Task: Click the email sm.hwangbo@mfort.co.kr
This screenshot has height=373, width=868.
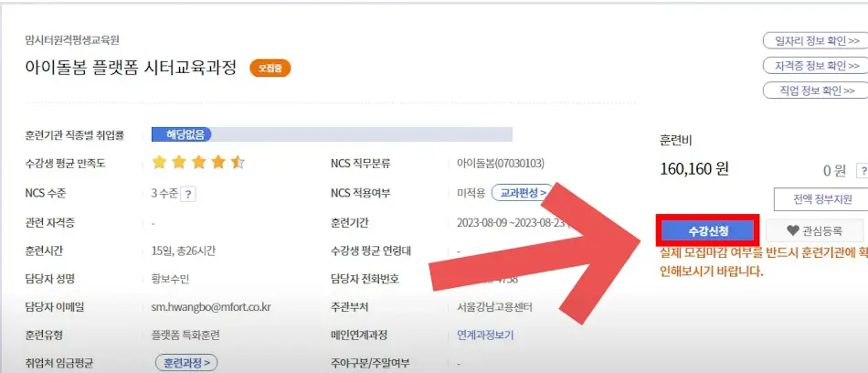Action: [x=211, y=306]
